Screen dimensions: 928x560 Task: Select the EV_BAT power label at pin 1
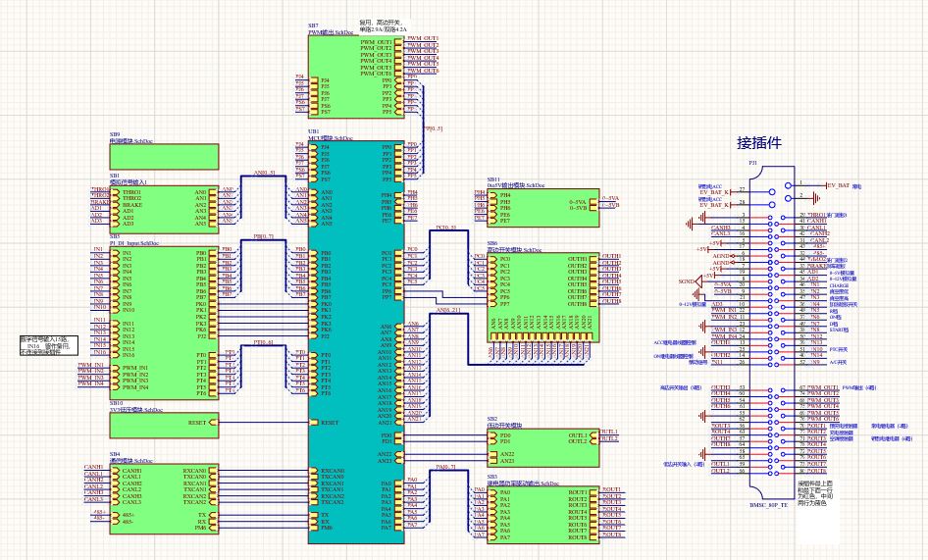click(838, 185)
